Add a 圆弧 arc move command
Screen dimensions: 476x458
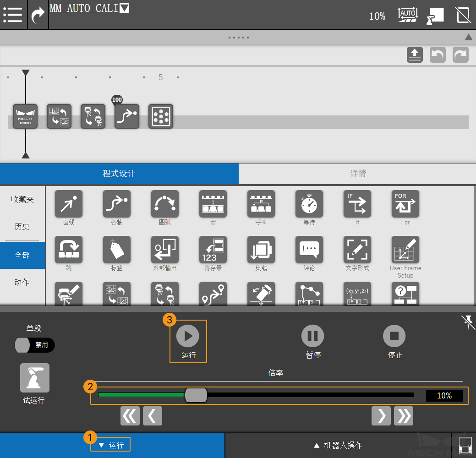pos(165,204)
